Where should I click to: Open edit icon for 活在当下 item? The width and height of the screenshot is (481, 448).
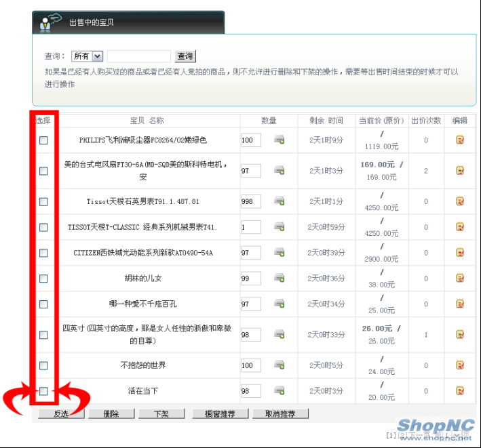point(460,391)
